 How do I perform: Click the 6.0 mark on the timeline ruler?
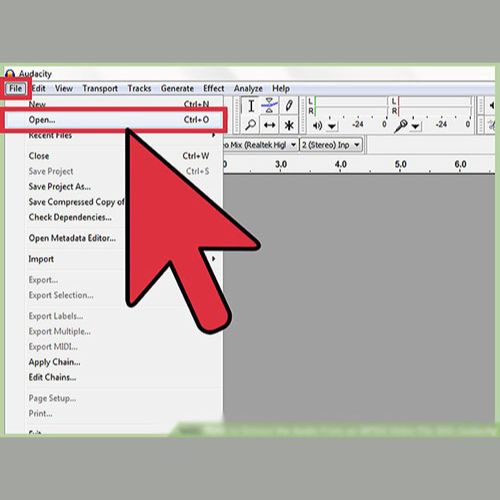pyautogui.click(x=460, y=164)
